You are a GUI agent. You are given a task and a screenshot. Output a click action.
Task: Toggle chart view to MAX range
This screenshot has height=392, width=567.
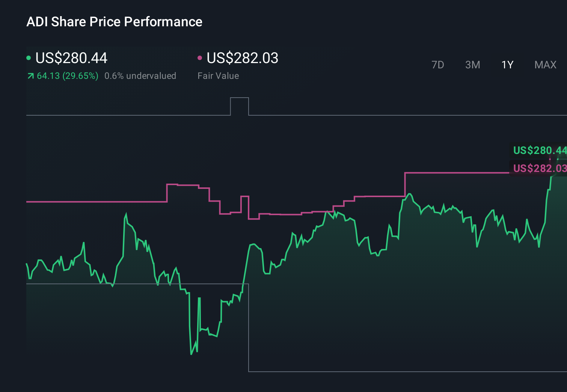pos(545,65)
